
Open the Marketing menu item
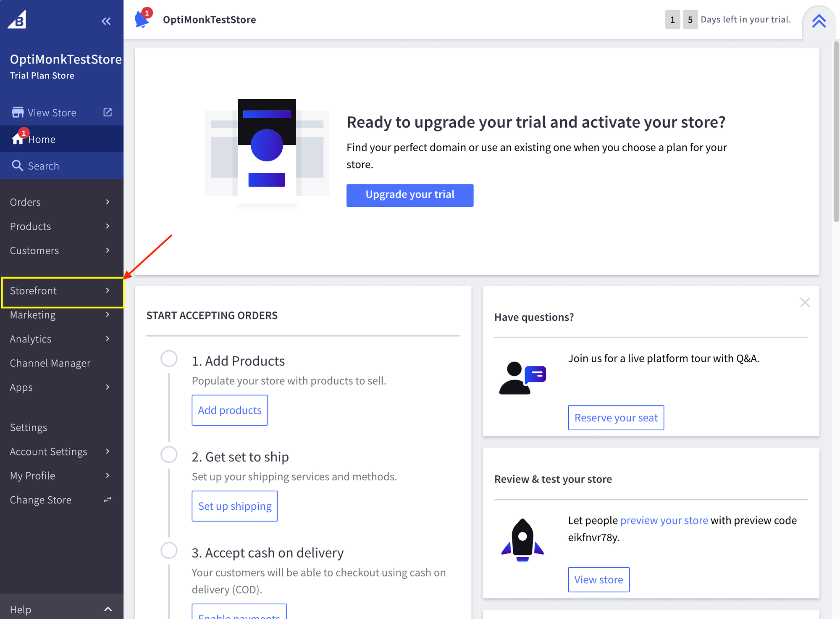[62, 315]
